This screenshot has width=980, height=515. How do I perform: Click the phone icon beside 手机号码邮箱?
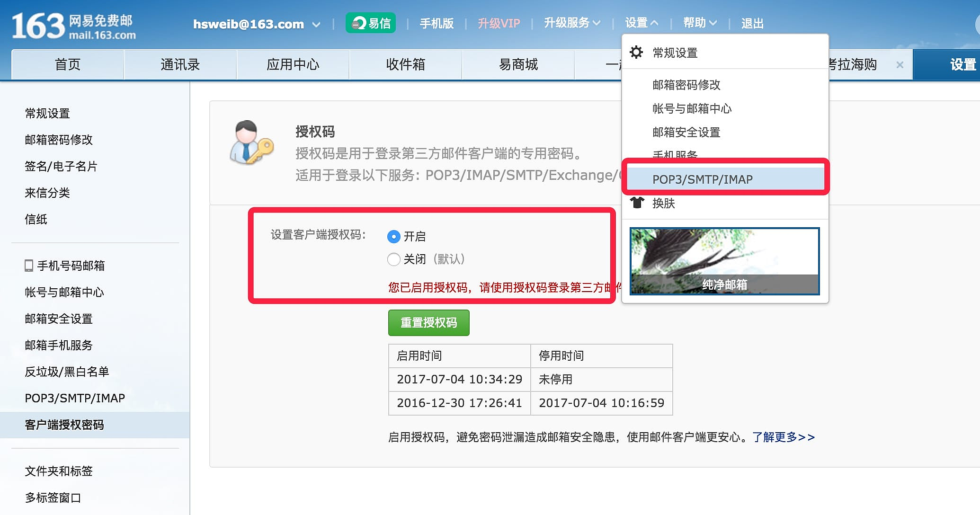pyautogui.click(x=29, y=266)
